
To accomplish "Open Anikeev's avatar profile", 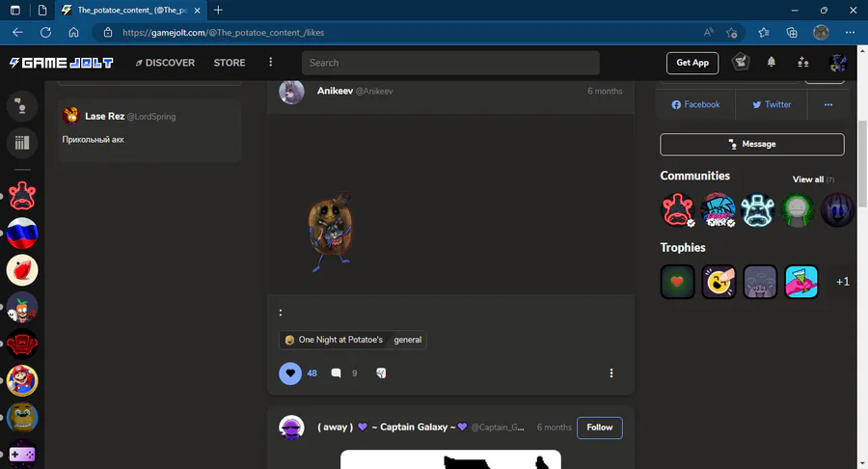I will [291, 92].
